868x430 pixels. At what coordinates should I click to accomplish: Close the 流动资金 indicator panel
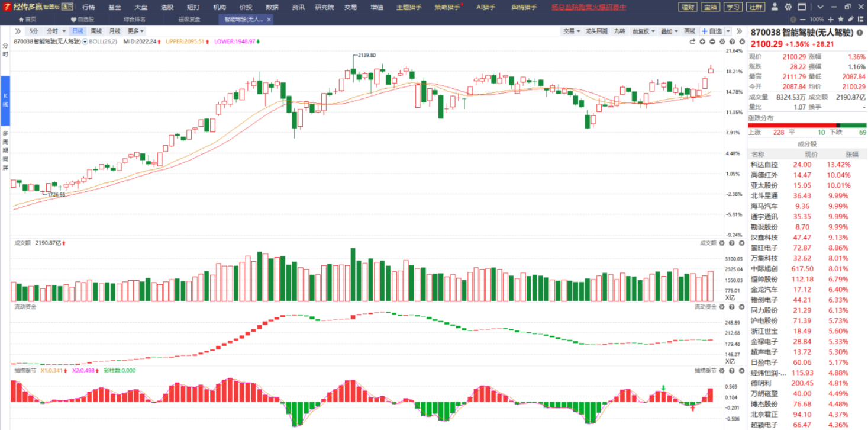coord(741,307)
